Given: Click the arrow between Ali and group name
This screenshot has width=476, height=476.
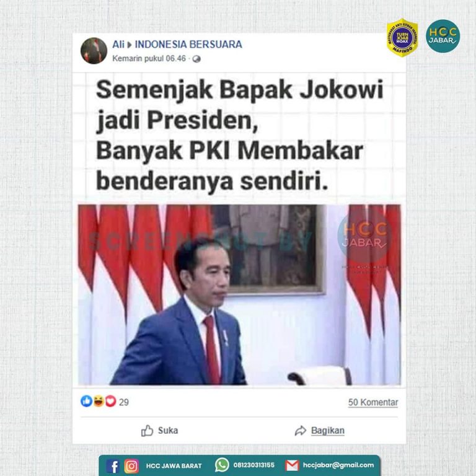Looking at the screenshot, I should pos(130,45).
